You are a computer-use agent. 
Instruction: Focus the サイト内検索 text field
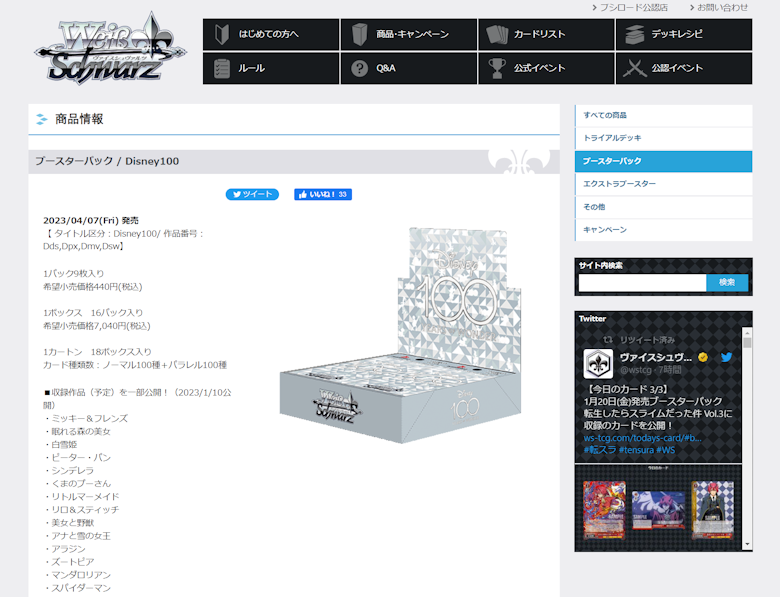coord(641,283)
